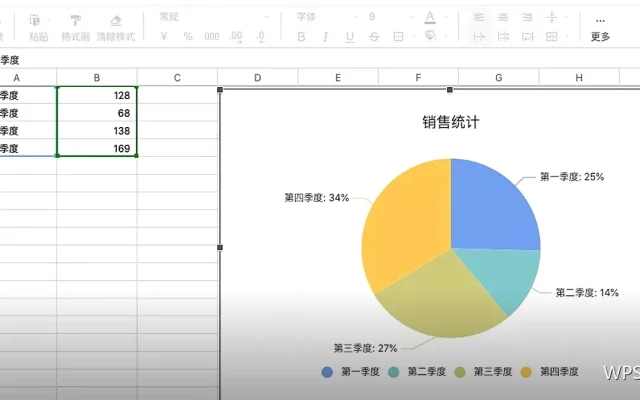Toggle 第一季度 legend entry
Image resolution: width=640 pixels, height=400 pixels.
tap(351, 372)
